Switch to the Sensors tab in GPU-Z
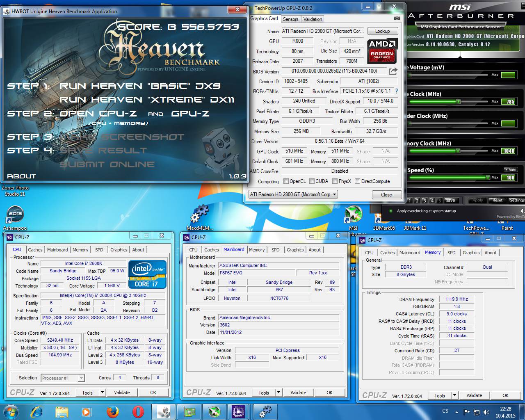Screen dimensions: 525x420 click(290, 19)
